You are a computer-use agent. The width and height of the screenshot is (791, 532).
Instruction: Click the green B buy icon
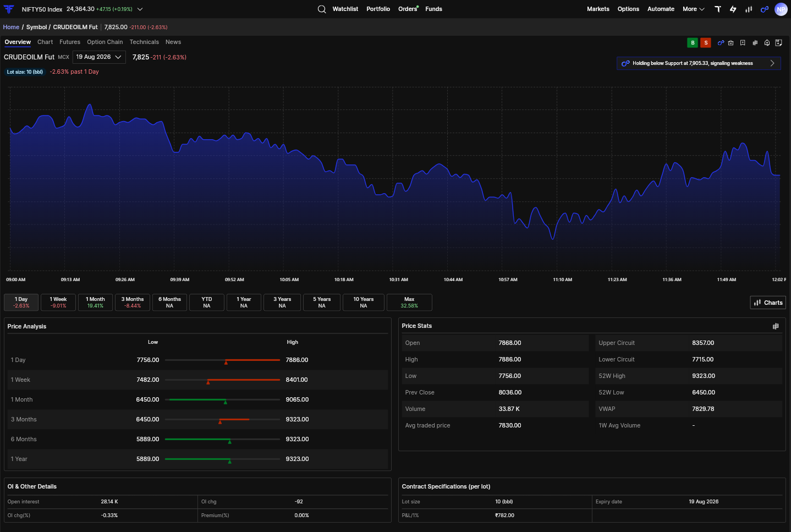coord(693,42)
